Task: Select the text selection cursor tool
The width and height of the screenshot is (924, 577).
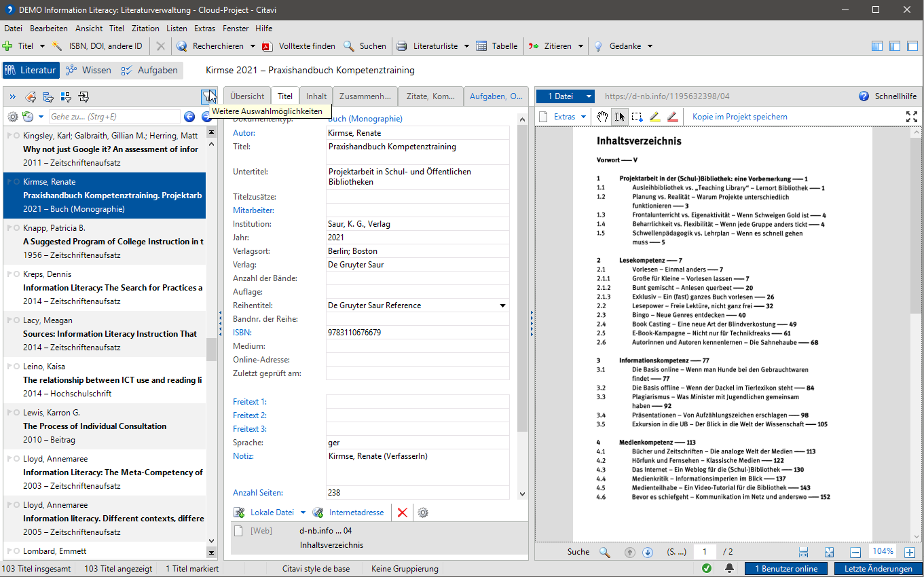Action: pos(620,117)
